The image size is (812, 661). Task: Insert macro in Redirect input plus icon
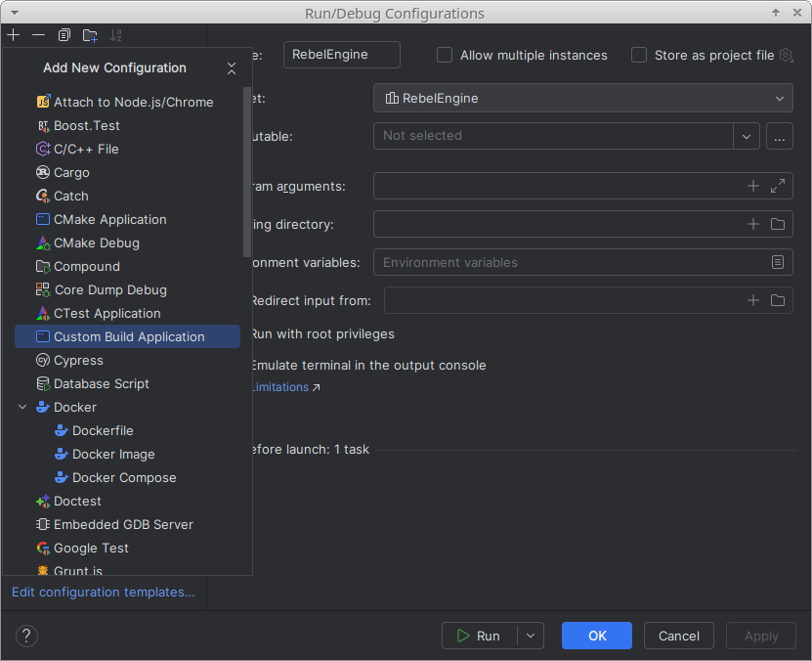click(753, 300)
